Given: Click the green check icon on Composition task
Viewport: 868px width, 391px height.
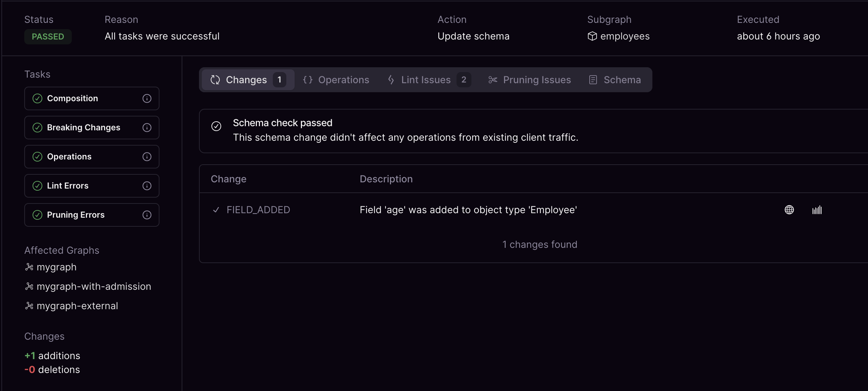Looking at the screenshot, I should 38,98.
